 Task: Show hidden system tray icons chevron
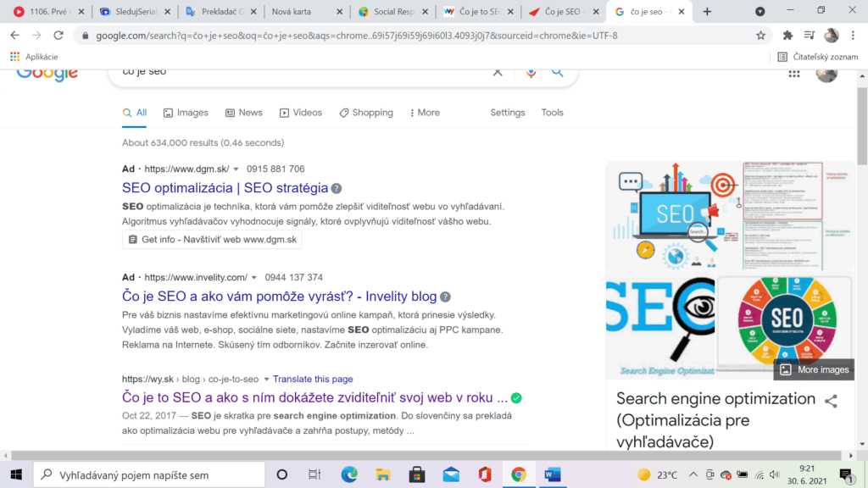pos(693,474)
